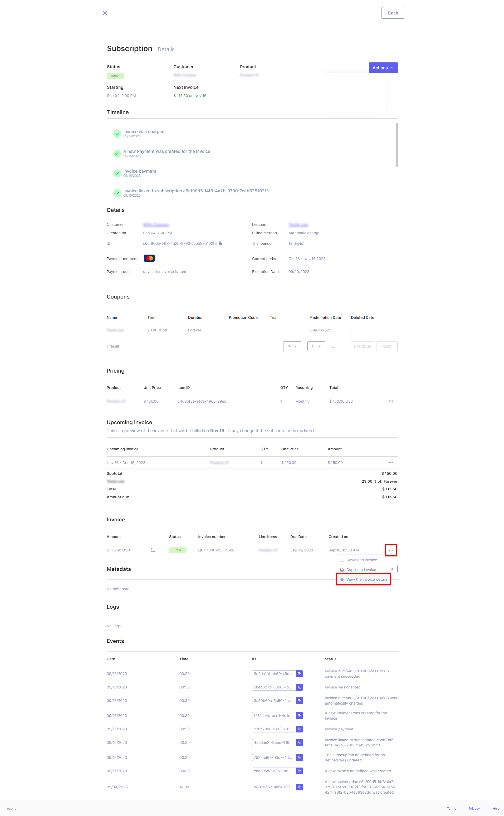
Task: Select Duplicate invoice from the menu
Action: pos(363,570)
